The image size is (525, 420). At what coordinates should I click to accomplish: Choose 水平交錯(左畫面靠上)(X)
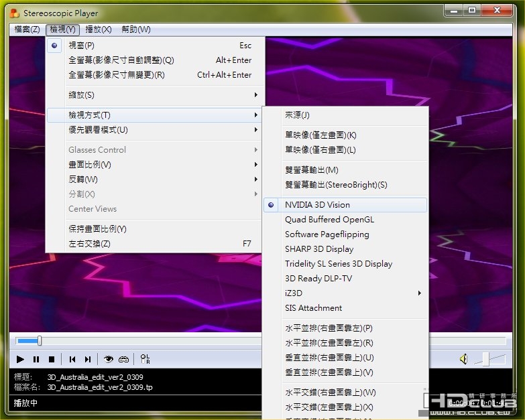(345, 407)
